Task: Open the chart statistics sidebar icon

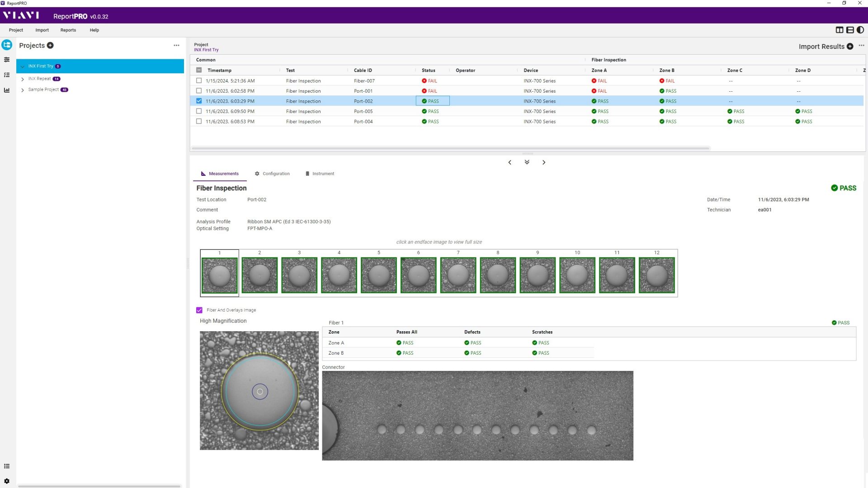Action: tap(7, 90)
